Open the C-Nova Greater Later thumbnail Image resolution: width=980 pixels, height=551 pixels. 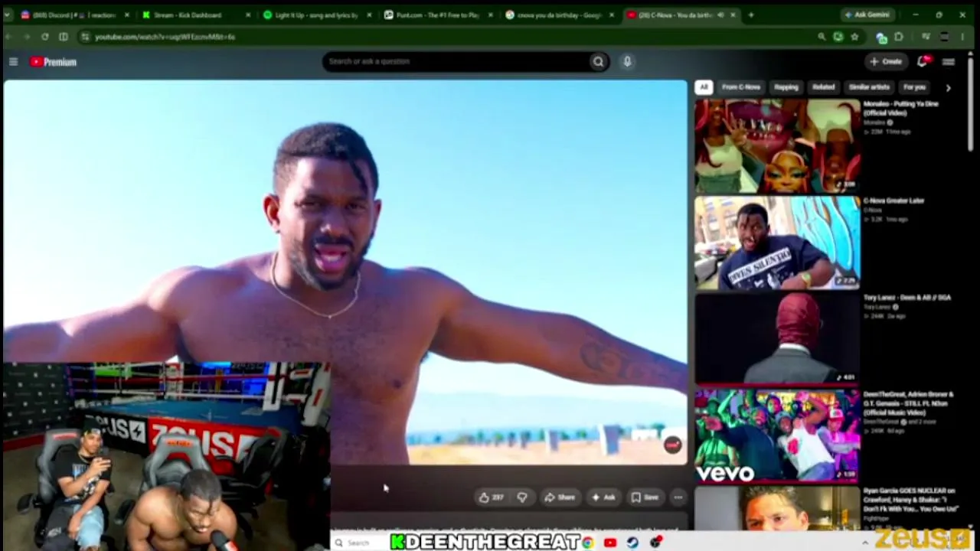tap(777, 243)
